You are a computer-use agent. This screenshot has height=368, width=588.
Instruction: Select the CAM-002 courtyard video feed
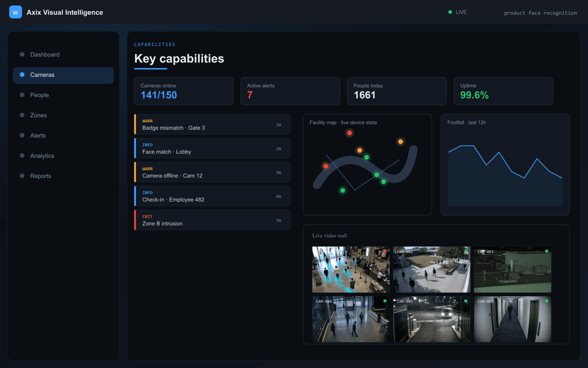pyautogui.click(x=432, y=270)
